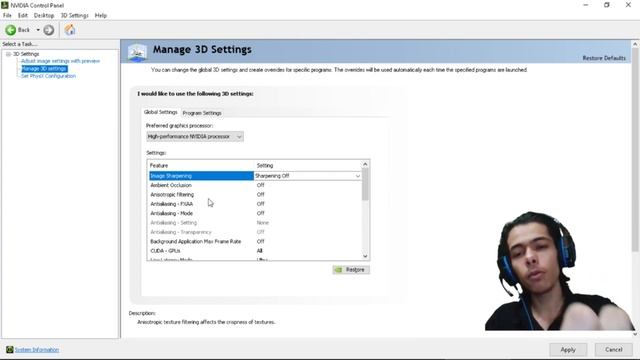This screenshot has height=360, width=640.
Task: Open the System Information link
Action: point(37,350)
